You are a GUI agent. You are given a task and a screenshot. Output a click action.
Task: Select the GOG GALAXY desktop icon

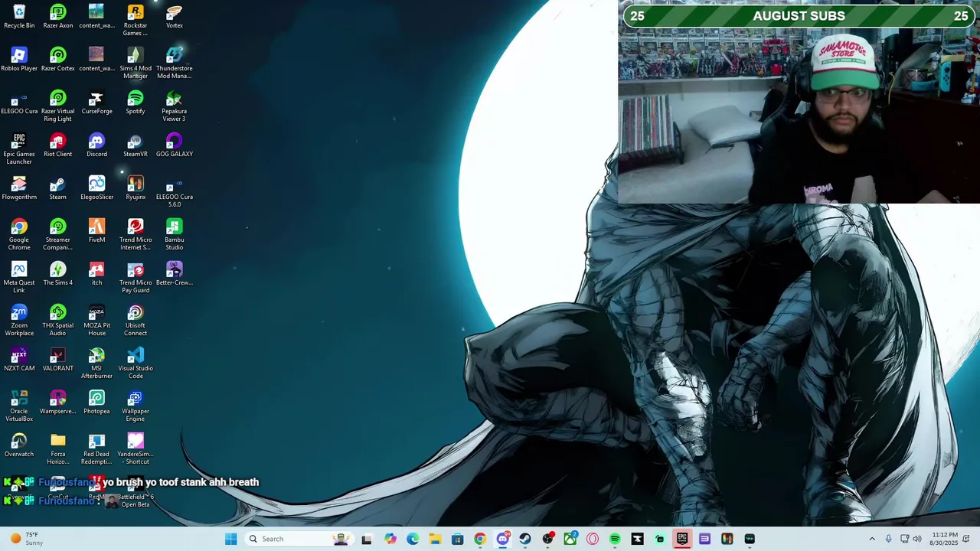click(175, 145)
